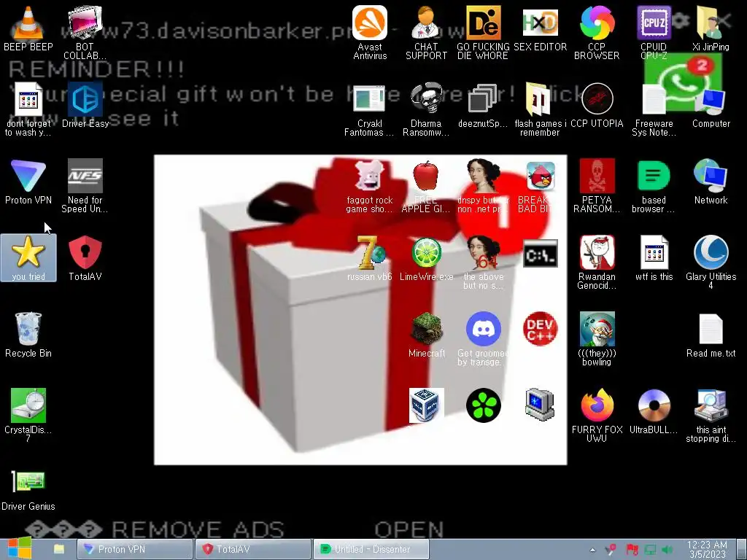Click the red Action Center flag tray icon

pyautogui.click(x=632, y=550)
